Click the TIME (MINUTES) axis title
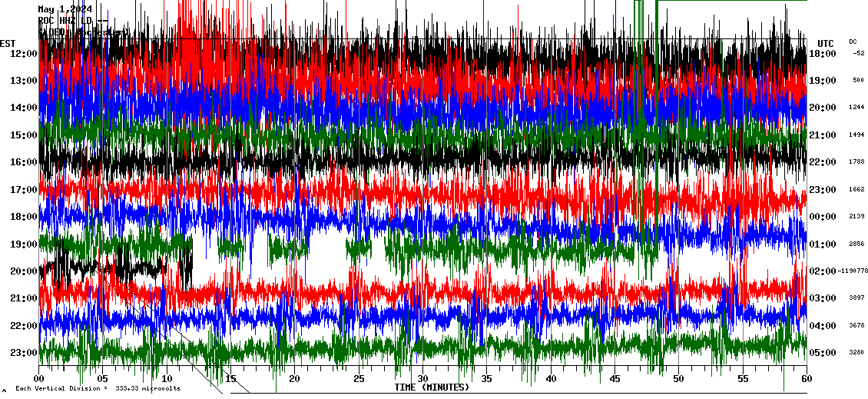Screen dimensions: 868x399 pos(432,387)
